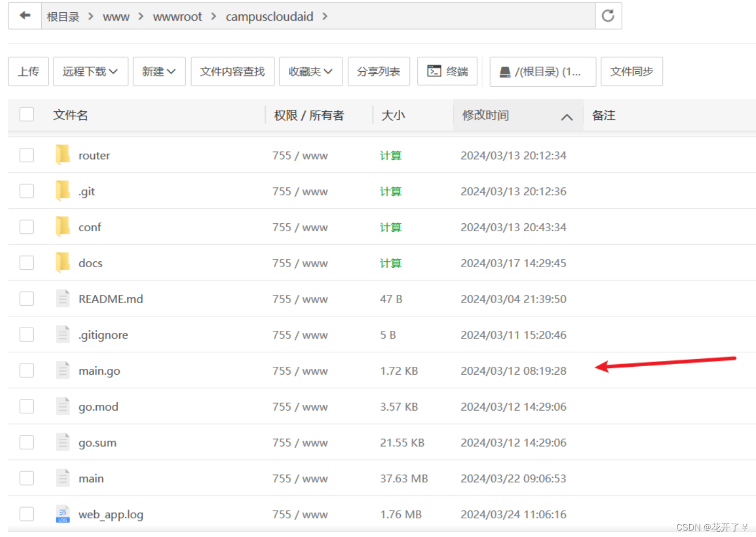Open the 新建 dropdown menu

click(159, 72)
